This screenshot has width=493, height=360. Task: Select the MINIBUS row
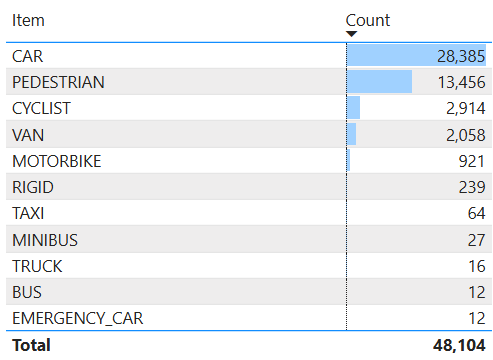click(249, 240)
